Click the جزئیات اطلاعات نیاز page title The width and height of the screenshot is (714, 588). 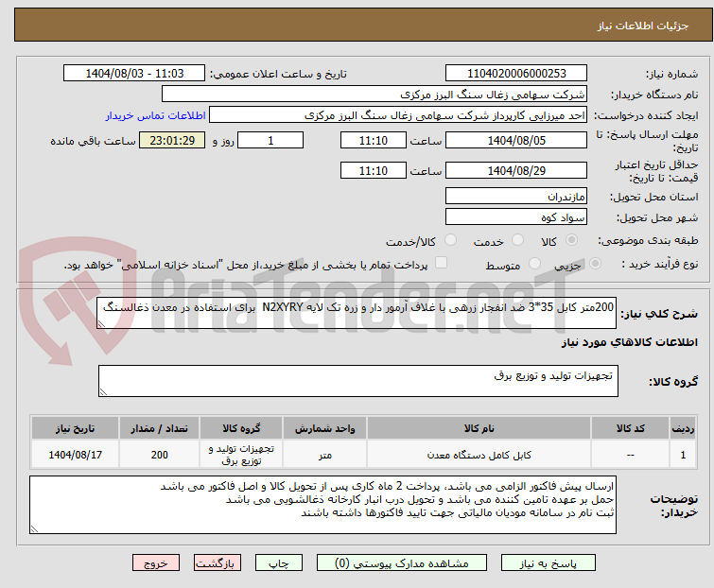tap(642, 26)
